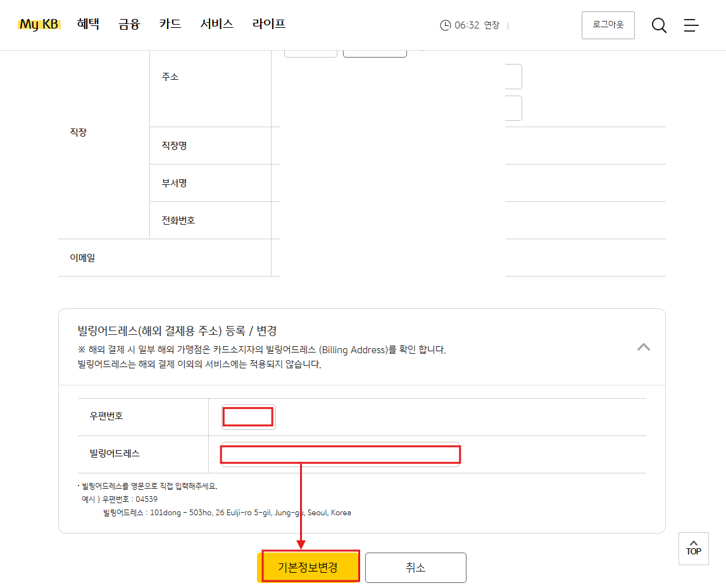
Task: Click the 주소 row label
Action: [170, 77]
